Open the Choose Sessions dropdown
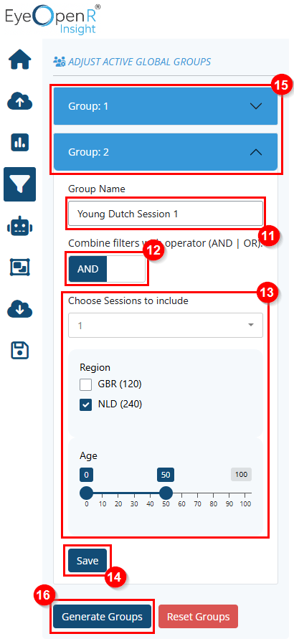Viewport: 294px width, 644px height. 166,326
